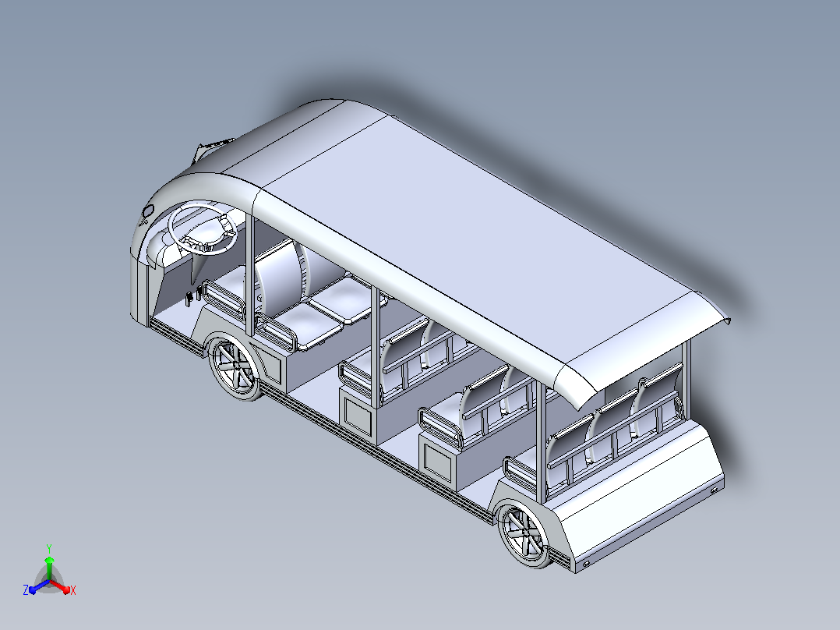
Task: Select rectangular side panel under second-row seat
Action: (358, 416)
